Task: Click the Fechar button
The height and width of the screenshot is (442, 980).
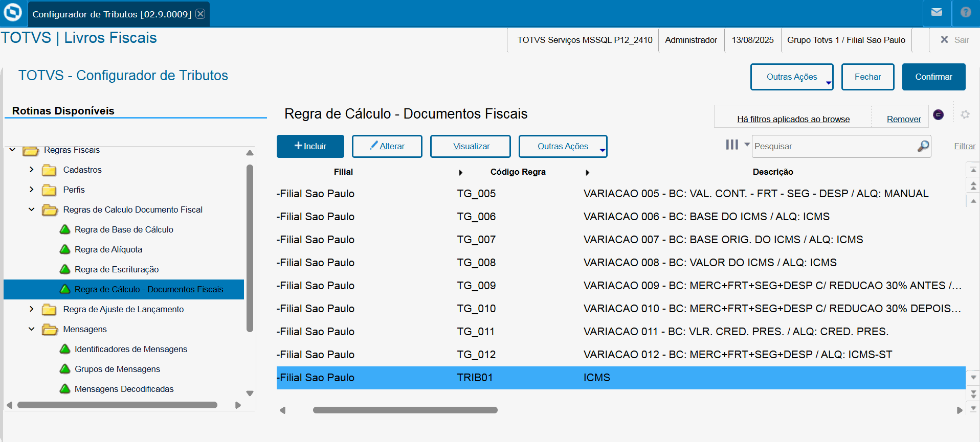Action: coord(867,77)
